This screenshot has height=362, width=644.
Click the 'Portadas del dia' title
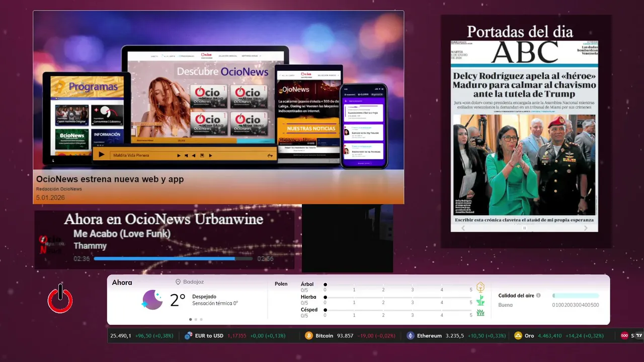(520, 32)
